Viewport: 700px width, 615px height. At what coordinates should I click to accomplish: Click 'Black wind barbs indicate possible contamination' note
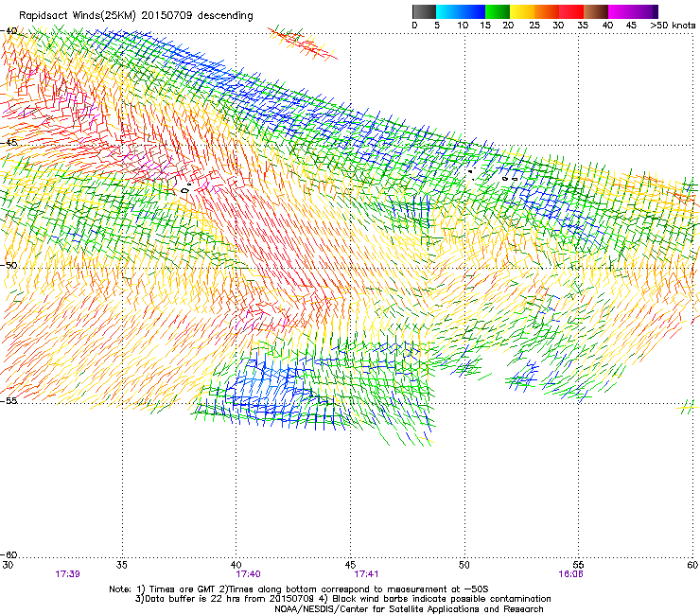tap(442, 599)
